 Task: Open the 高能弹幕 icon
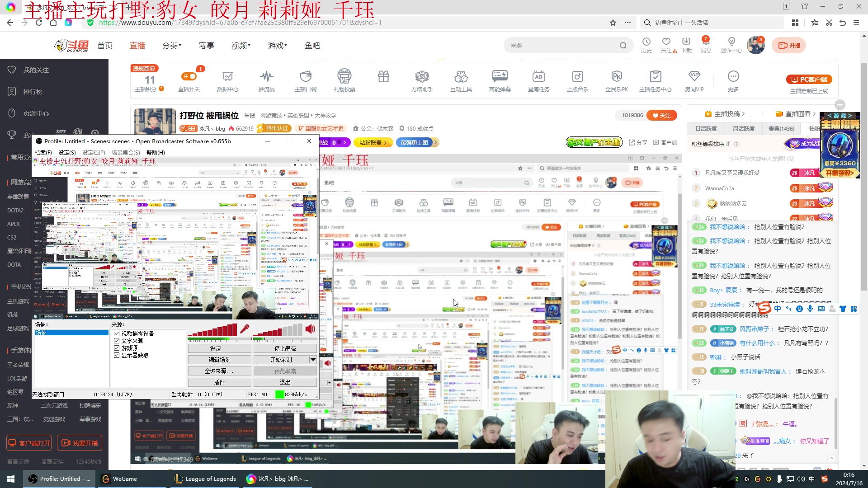click(x=500, y=80)
